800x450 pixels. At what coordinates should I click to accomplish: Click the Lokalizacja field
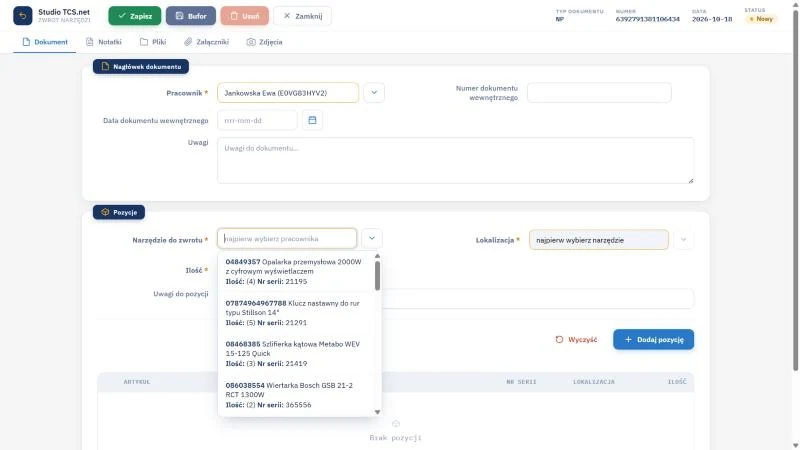pyautogui.click(x=598, y=240)
